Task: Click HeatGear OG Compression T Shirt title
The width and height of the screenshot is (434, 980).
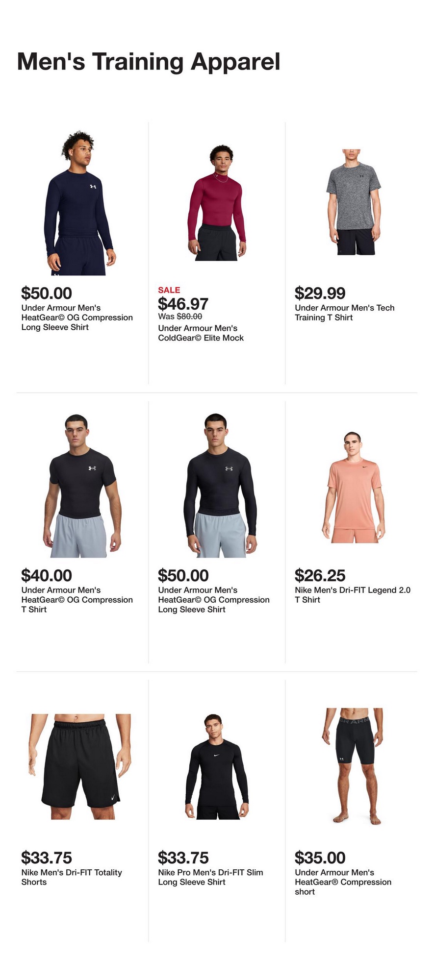Action: click(77, 600)
